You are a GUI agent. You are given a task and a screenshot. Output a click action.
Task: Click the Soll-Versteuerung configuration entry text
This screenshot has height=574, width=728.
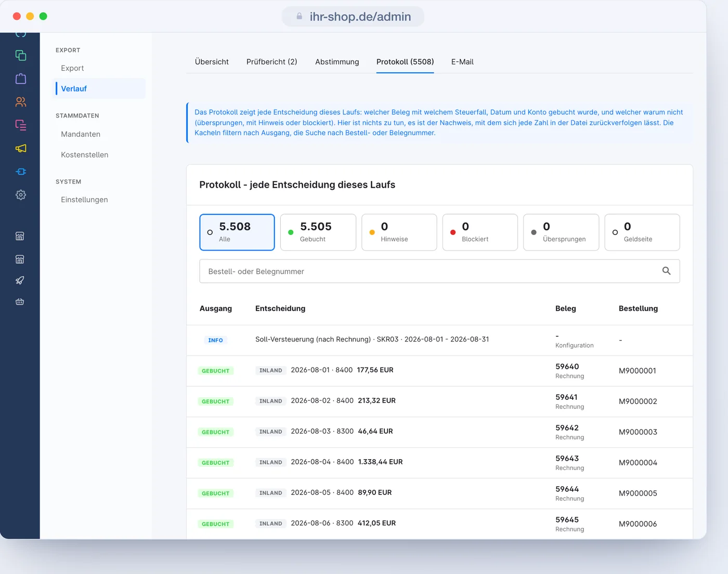click(372, 339)
